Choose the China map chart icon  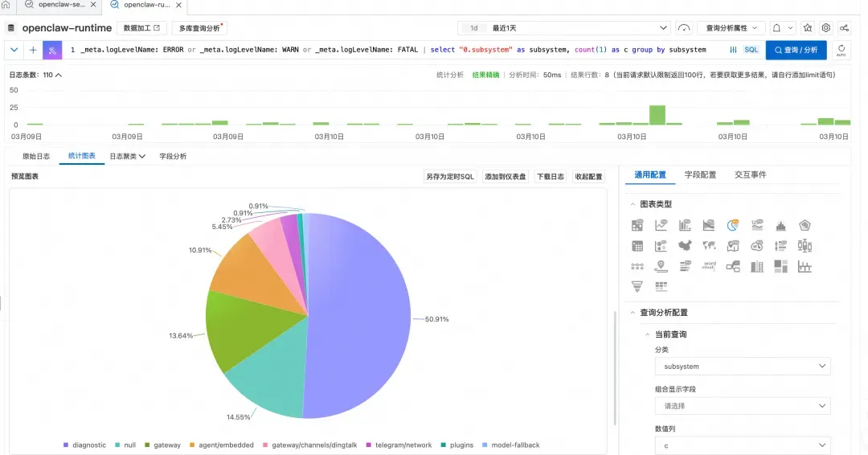click(x=685, y=246)
